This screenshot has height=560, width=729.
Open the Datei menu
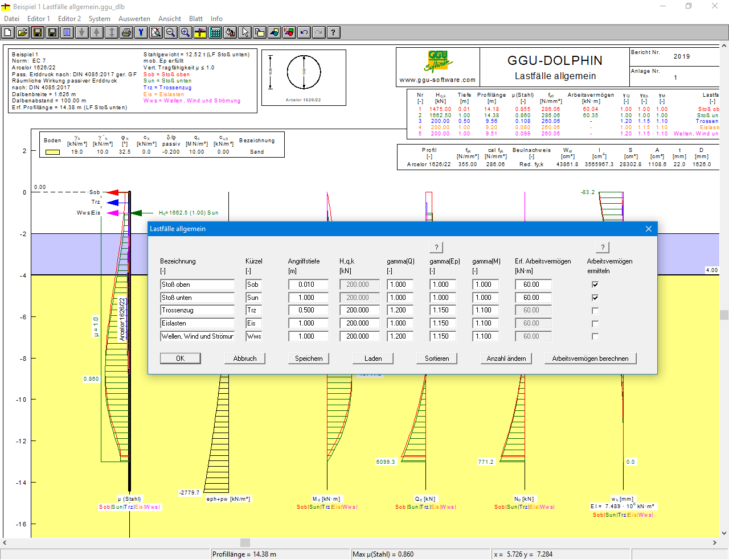click(11, 19)
